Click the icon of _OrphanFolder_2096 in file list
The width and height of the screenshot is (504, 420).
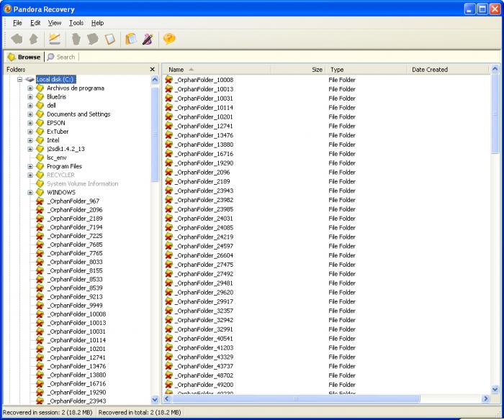click(x=168, y=172)
